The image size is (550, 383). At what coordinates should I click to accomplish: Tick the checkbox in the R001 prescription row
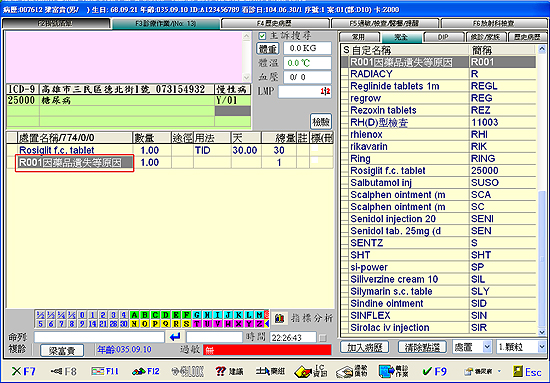[x=315, y=160]
